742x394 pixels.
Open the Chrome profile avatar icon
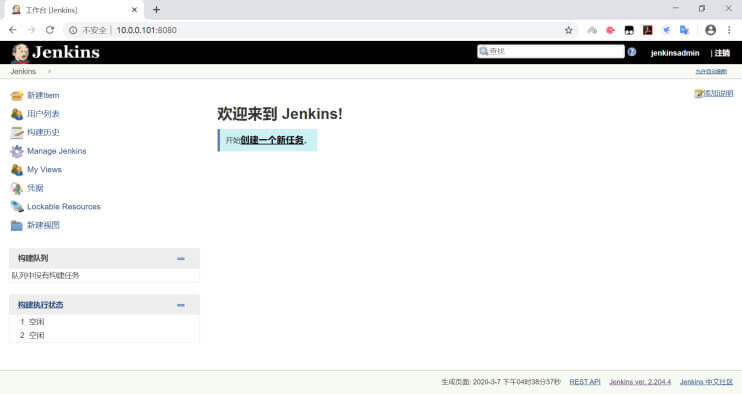pyautogui.click(x=710, y=30)
